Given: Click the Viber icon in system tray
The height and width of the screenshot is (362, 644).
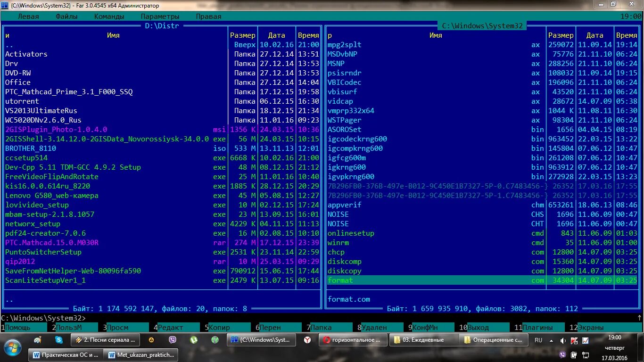Looking at the screenshot, I should [x=562, y=354].
